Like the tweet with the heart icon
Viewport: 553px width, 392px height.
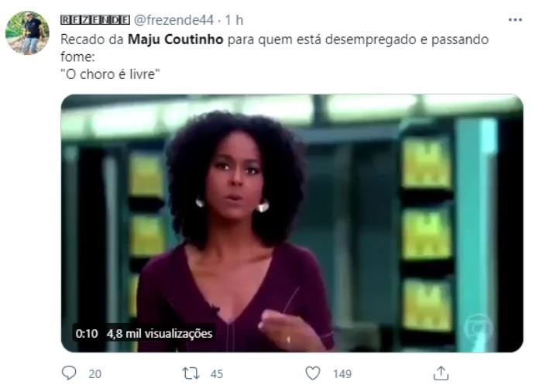point(312,373)
